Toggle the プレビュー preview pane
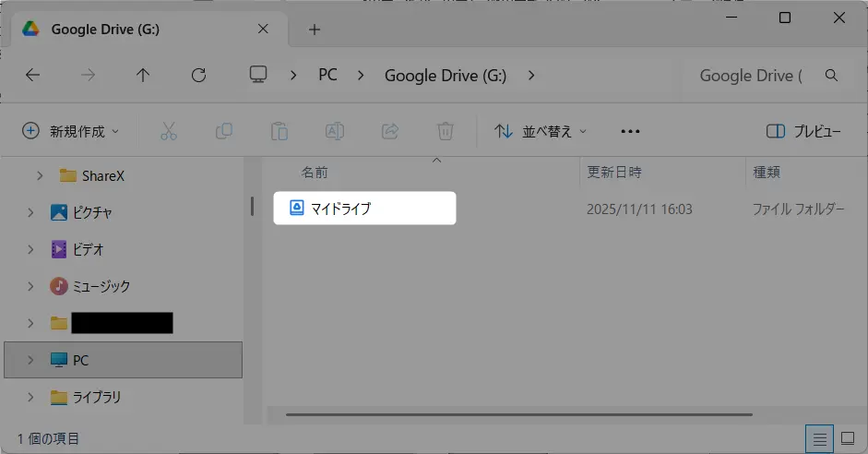Viewport: 868px width, 454px height. click(x=803, y=131)
